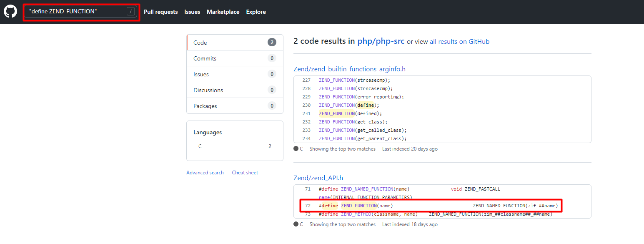This screenshot has height=244, width=644.
Task: Click the GitHub octocat logo
Action: pyautogui.click(x=10, y=12)
